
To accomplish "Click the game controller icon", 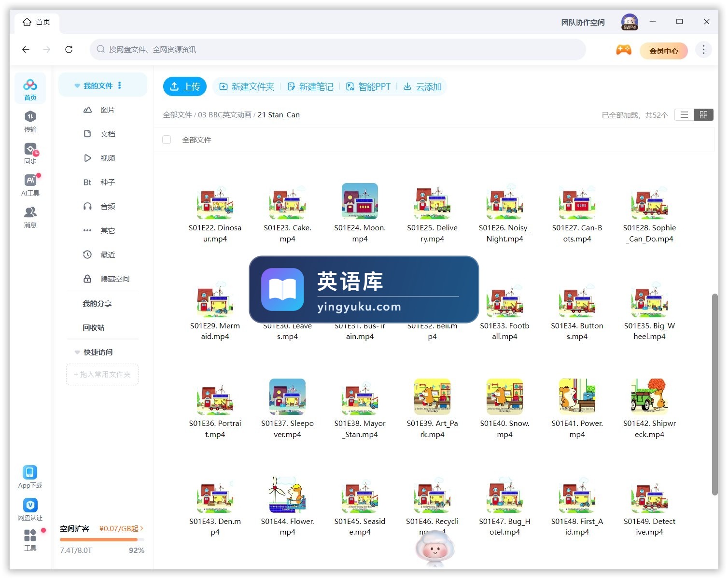I will [623, 50].
